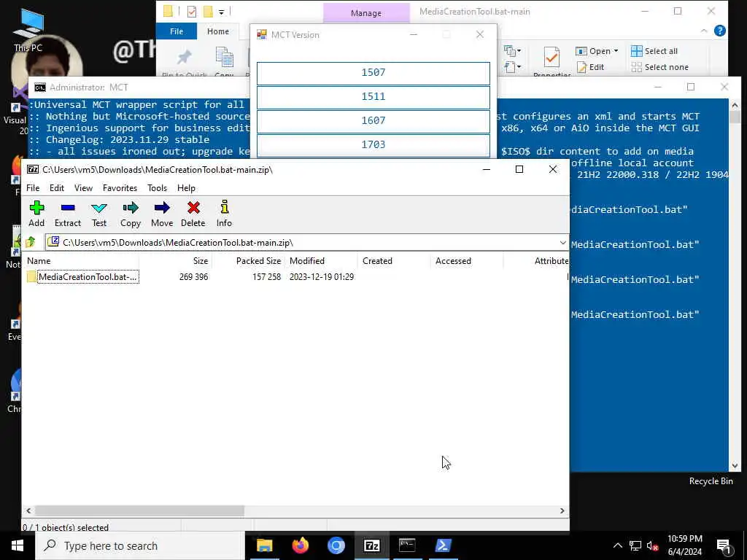Expand the Open dropdown in Explorer ribbon
Screen dimensions: 747x560
click(x=616, y=51)
